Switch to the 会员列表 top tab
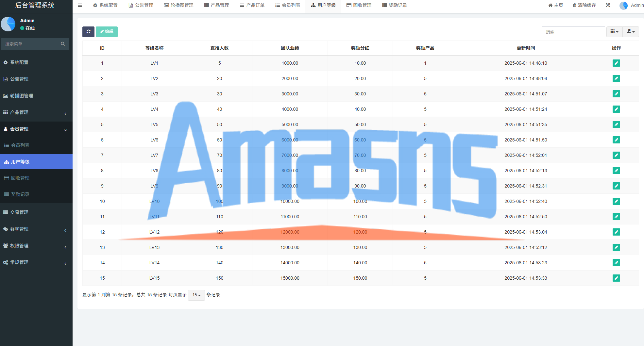 pyautogui.click(x=288, y=5)
